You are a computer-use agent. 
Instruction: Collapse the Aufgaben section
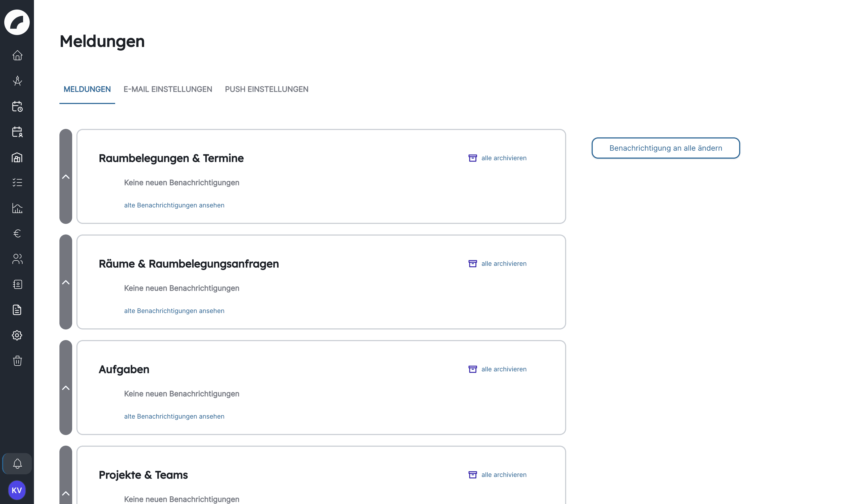pyautogui.click(x=66, y=388)
